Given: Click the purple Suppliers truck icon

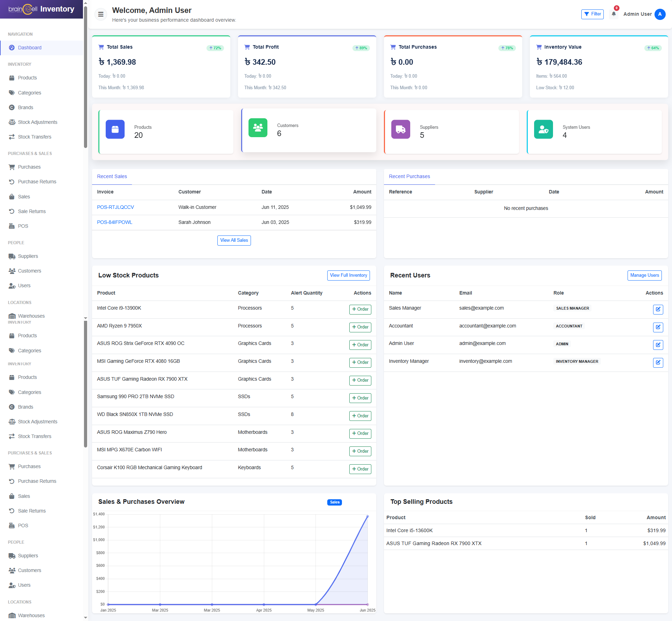Looking at the screenshot, I should [400, 129].
